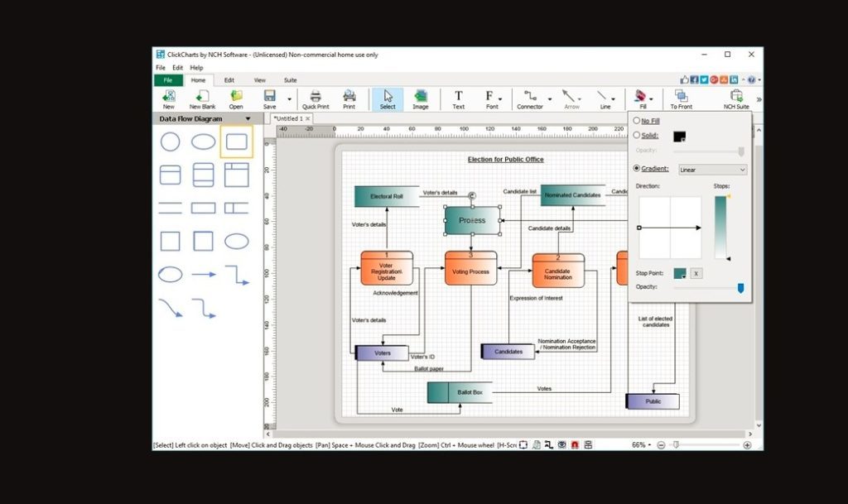Switch to the View ribbon tab

pyautogui.click(x=259, y=80)
